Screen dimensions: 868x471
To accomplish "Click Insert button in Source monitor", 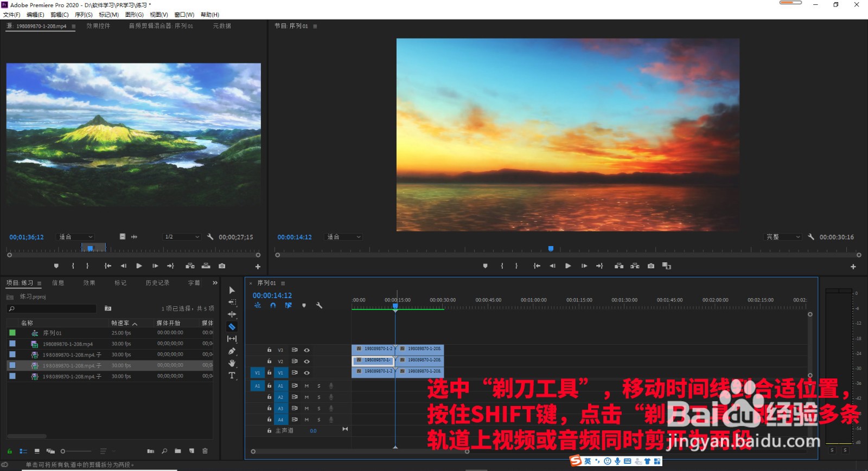I will (x=190, y=266).
